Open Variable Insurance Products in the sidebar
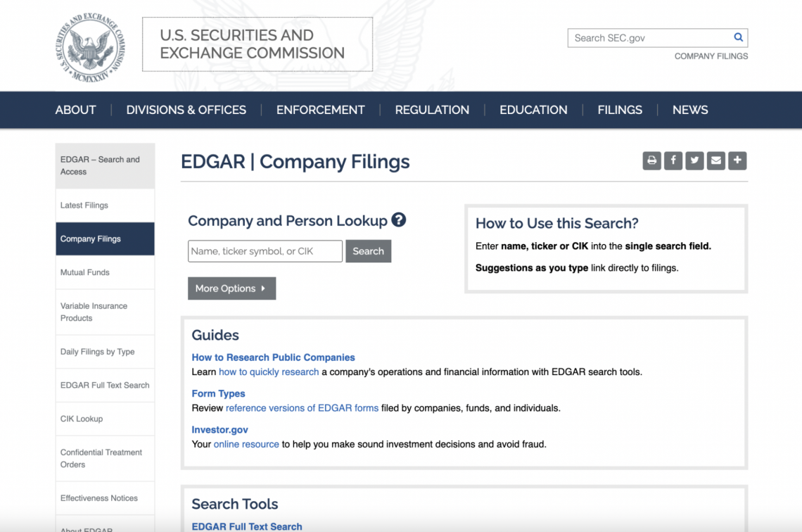Viewport: 802px width, 532px height. [105, 312]
